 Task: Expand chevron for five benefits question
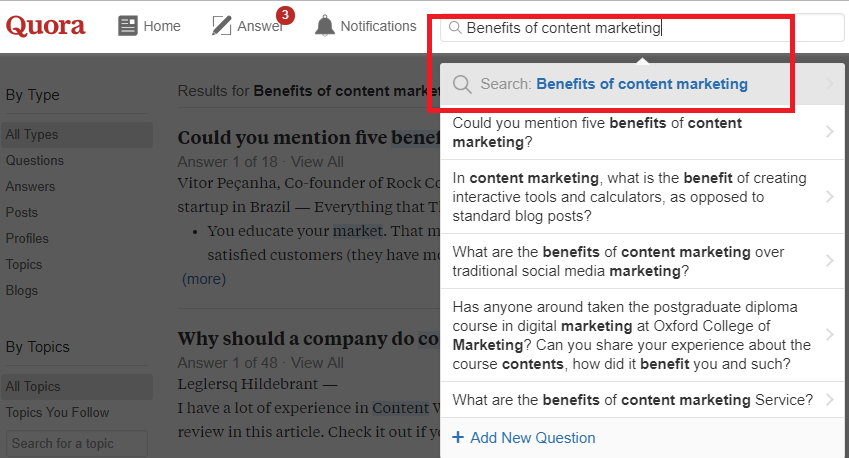830,132
